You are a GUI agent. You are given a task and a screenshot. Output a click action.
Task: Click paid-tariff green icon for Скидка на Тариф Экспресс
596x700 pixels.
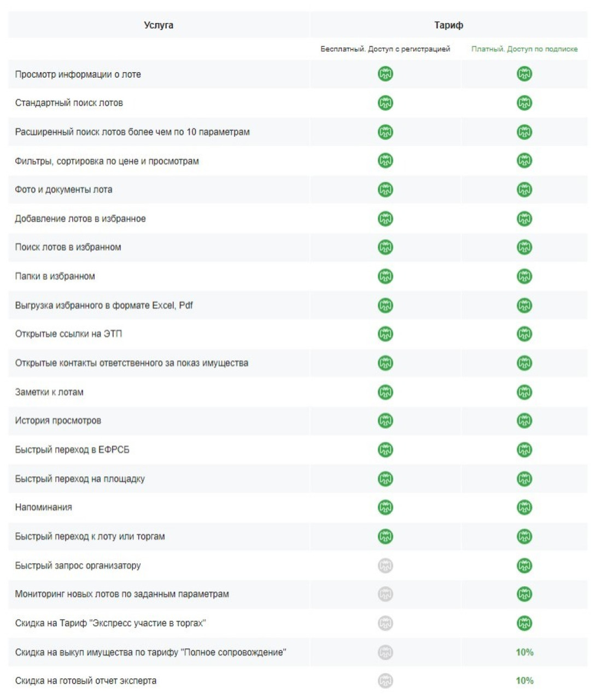point(524,623)
